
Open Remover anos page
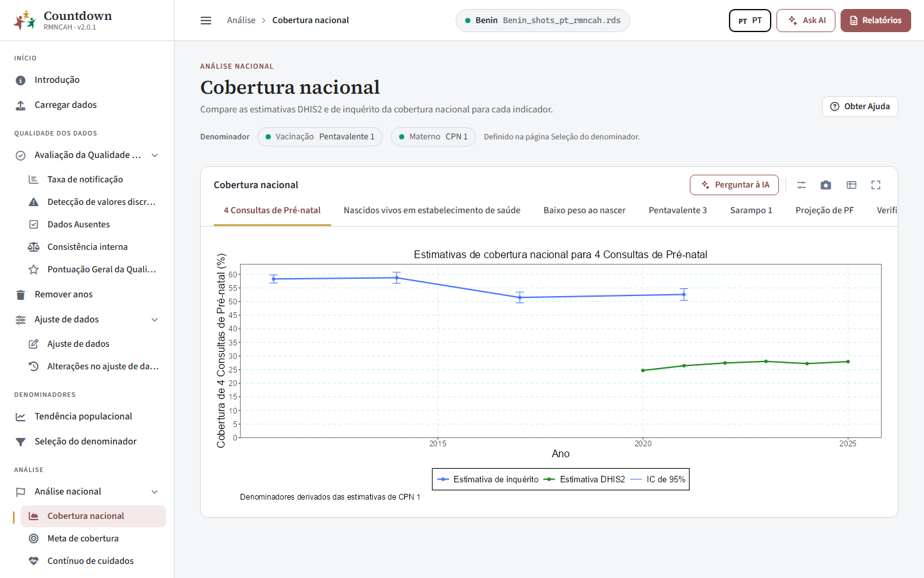[87, 295]
